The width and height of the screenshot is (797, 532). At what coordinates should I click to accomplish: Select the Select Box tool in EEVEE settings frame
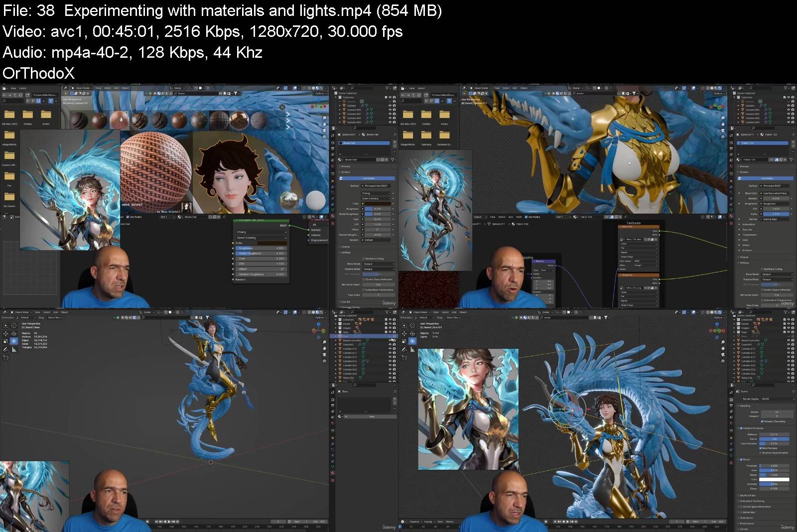tap(404, 325)
